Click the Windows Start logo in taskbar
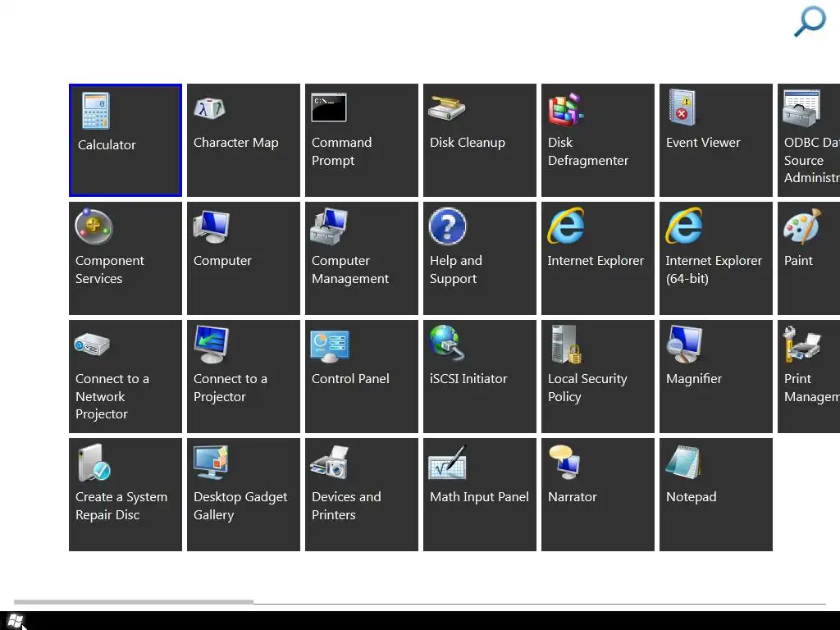The width and height of the screenshot is (840, 630). point(16,622)
